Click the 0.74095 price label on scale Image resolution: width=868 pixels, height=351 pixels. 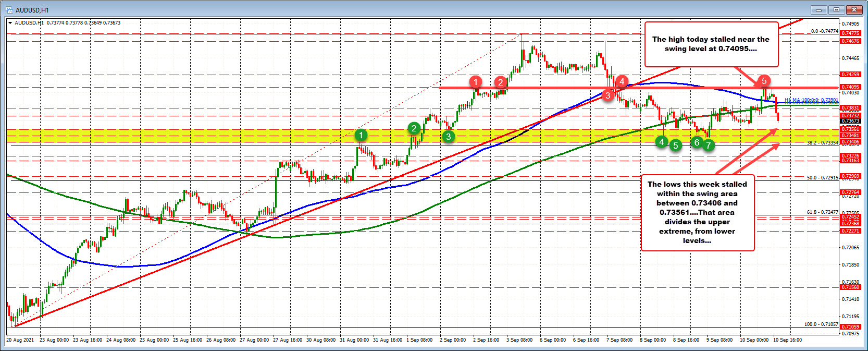[851, 87]
